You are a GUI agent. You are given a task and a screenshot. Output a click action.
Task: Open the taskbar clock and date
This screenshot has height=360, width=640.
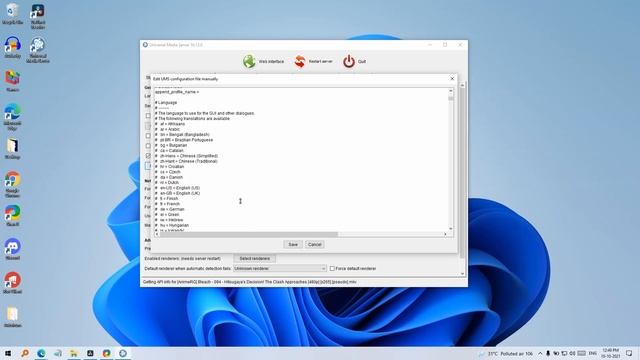611,353
